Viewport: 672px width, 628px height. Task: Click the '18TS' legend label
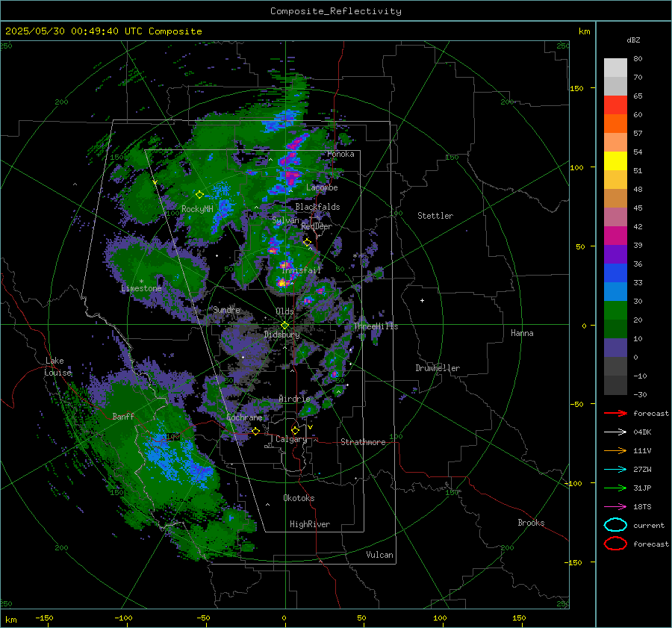click(x=642, y=507)
